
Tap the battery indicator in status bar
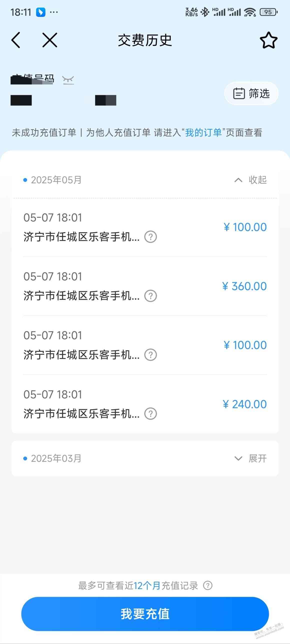click(x=269, y=12)
